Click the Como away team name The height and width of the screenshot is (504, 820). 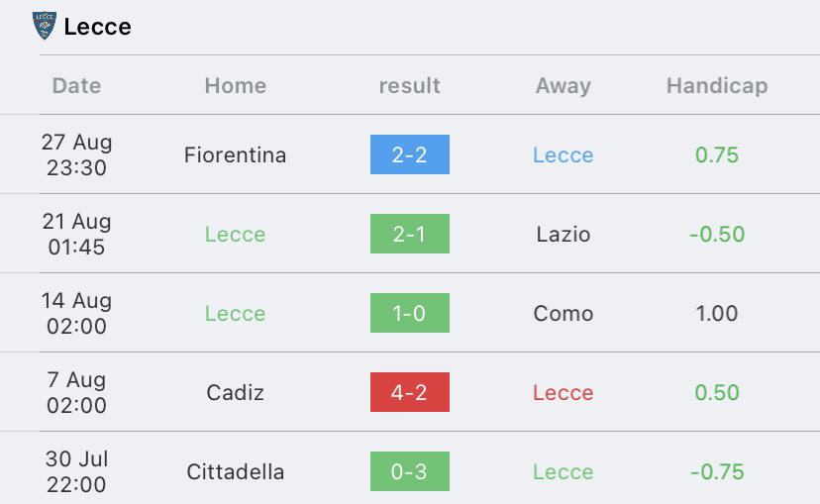[564, 314]
